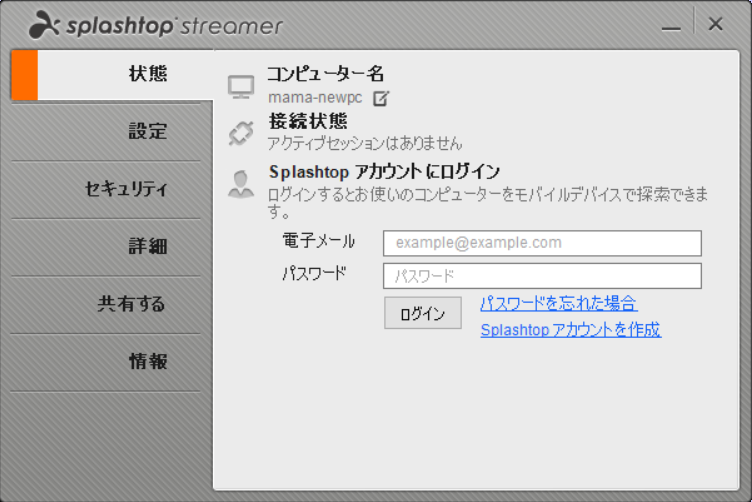Click the Splashtop アカウントにログイン heading
Viewport: 752px width, 502px height.
384,172
